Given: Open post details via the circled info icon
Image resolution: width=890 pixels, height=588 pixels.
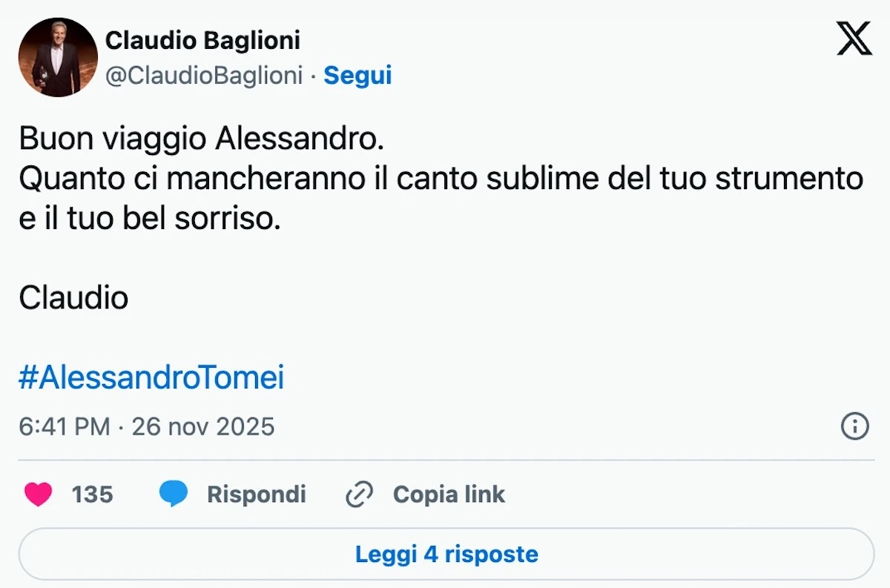Looking at the screenshot, I should point(854,426).
